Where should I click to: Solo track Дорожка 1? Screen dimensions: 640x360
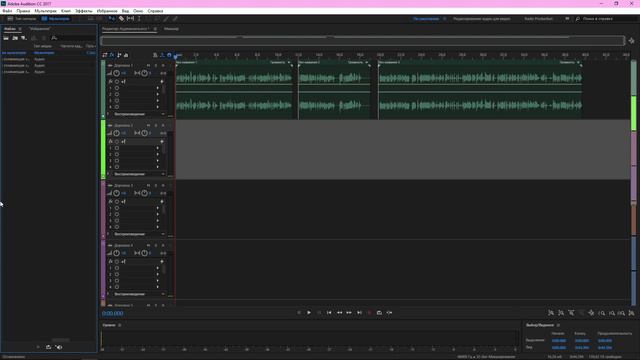coord(156,65)
